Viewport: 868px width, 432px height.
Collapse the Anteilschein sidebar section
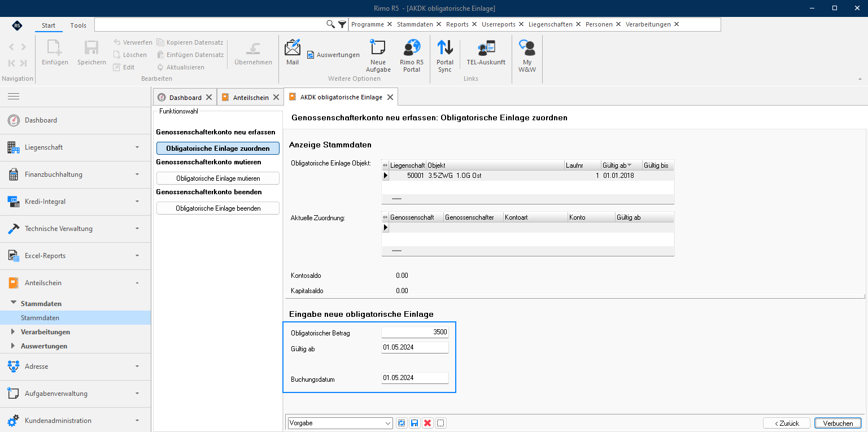[75, 283]
